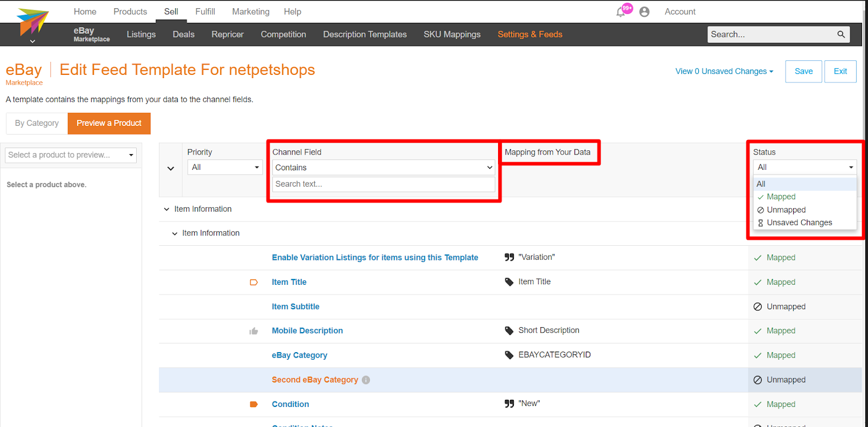Click the Exit button
868x427 pixels.
pos(840,71)
